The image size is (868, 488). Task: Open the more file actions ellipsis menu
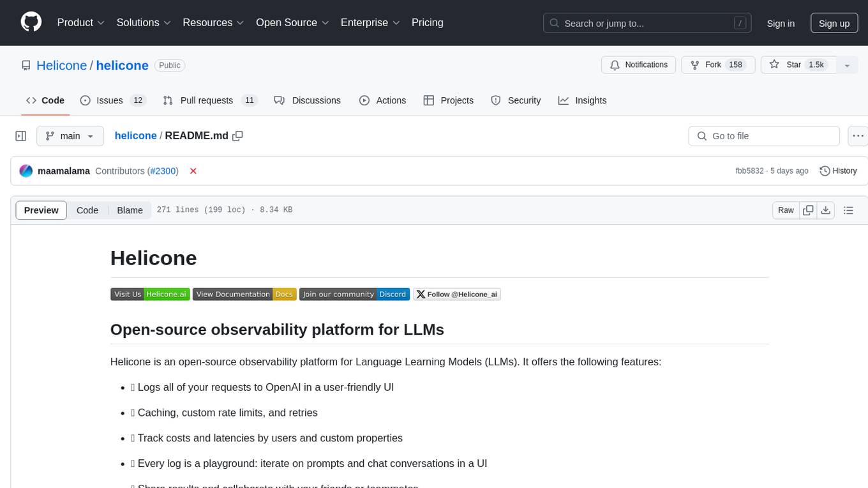[858, 136]
